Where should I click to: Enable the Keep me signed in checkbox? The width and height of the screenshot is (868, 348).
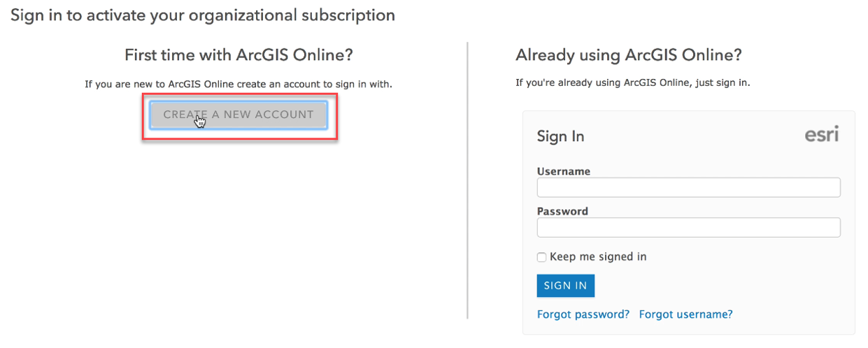pos(541,257)
